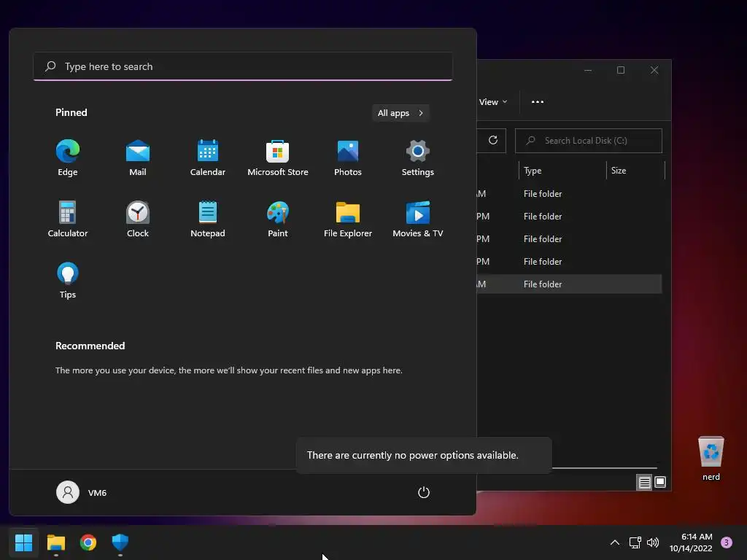Open the volume tray icon

653,542
